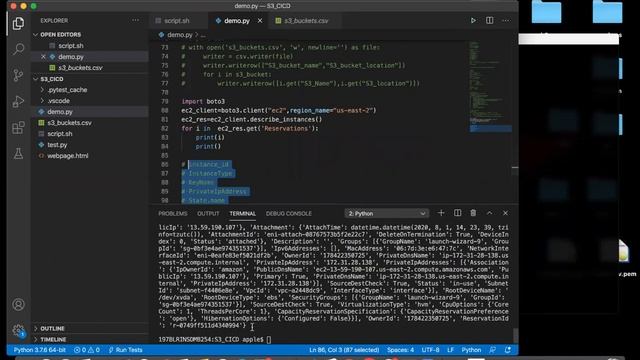Image resolution: width=640 pixels, height=360 pixels.
Task: Open the Testing flask view
Action: click(x=18, y=153)
